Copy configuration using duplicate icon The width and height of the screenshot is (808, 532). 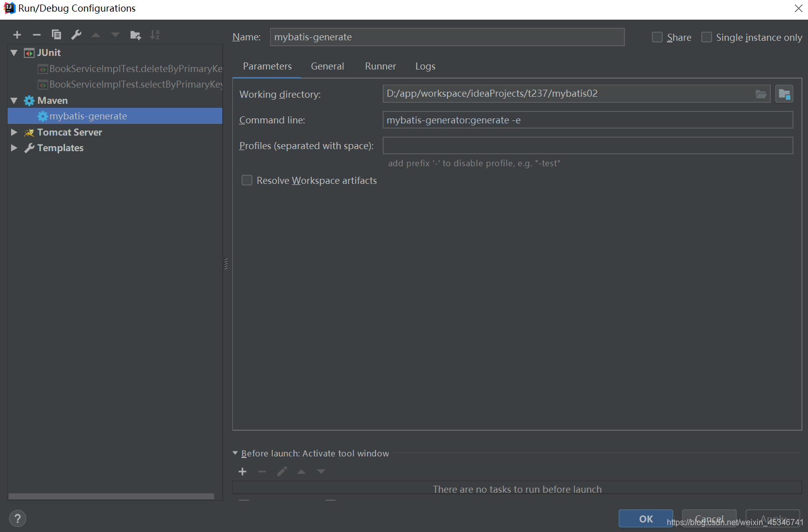tap(56, 35)
